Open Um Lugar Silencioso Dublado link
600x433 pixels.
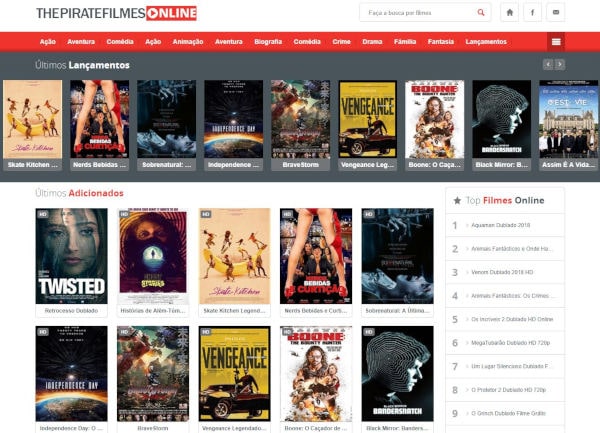point(510,366)
